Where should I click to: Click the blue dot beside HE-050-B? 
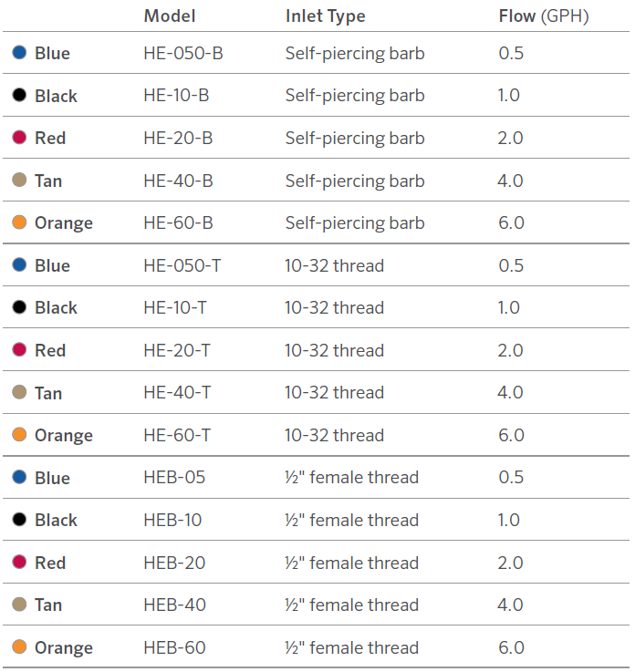[x=19, y=53]
